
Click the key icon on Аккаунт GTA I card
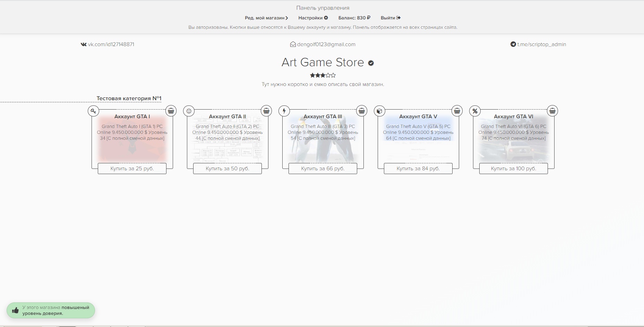click(93, 111)
